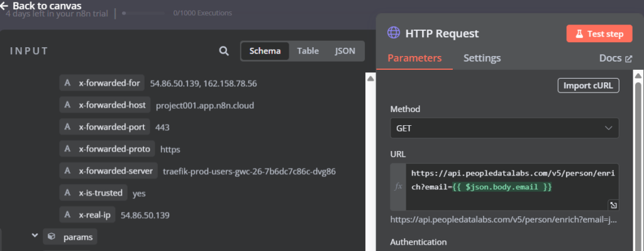This screenshot has height=251, width=644.
Task: Open the Docs link
Action: point(616,59)
